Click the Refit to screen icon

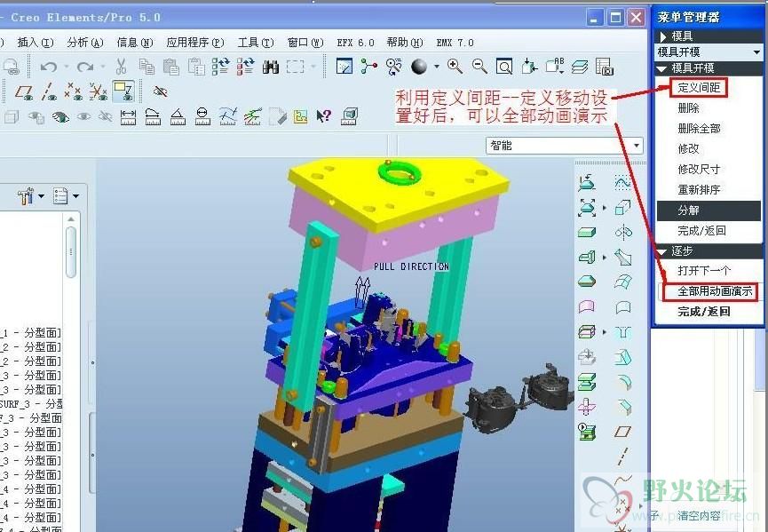[x=504, y=66]
